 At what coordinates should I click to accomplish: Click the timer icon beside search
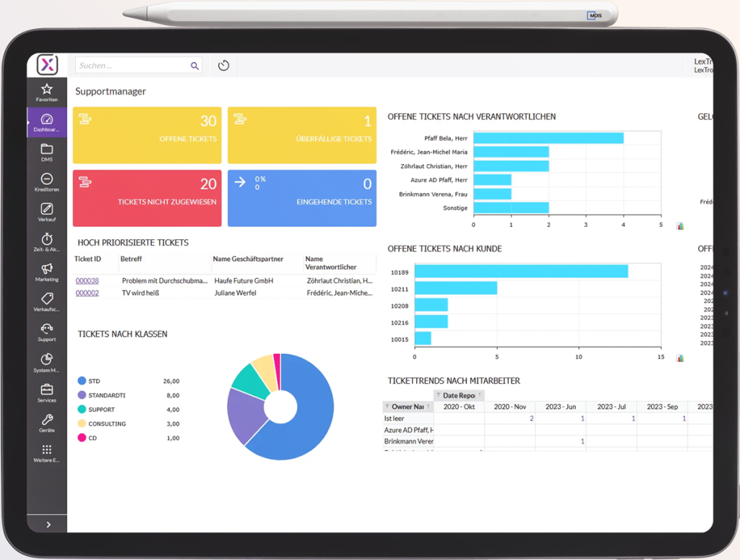(223, 66)
